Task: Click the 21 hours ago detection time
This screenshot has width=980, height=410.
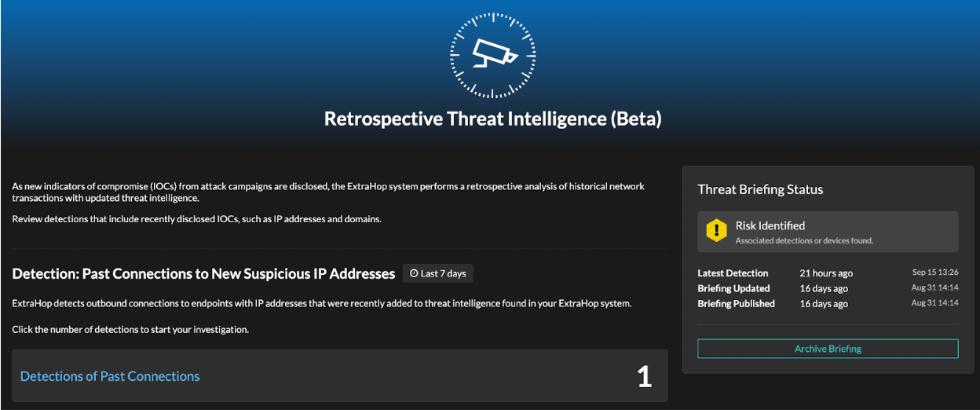Action: 825,273
